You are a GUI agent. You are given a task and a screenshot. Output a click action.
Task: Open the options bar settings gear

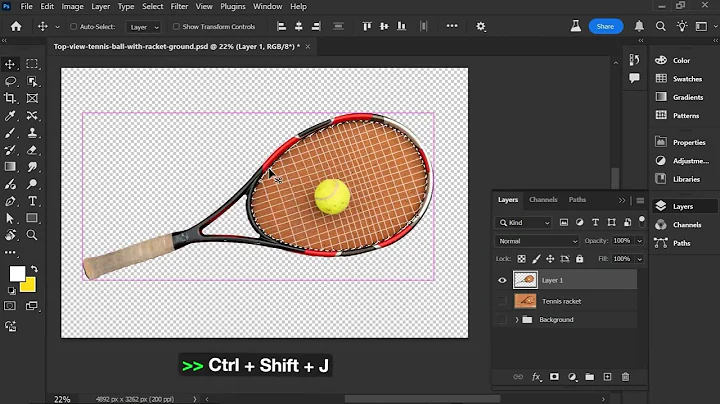[481, 27]
